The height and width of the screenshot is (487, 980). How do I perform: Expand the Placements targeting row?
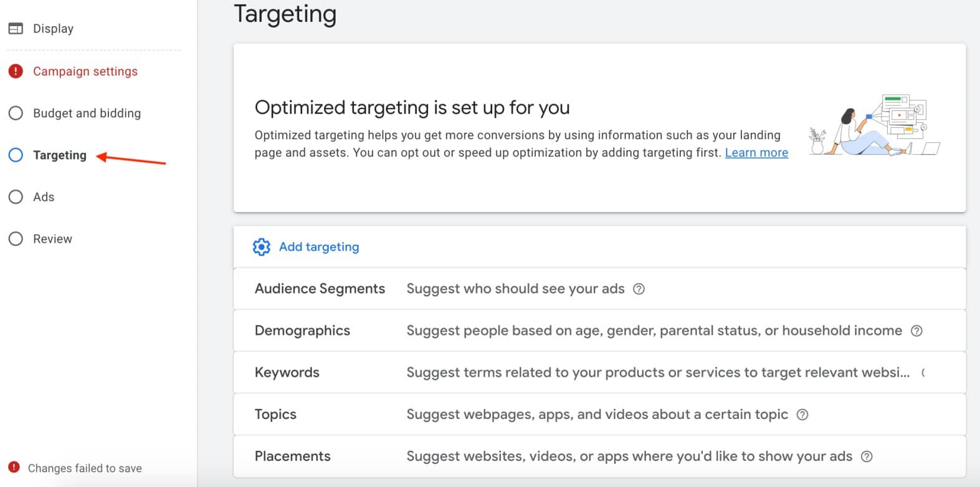599,456
